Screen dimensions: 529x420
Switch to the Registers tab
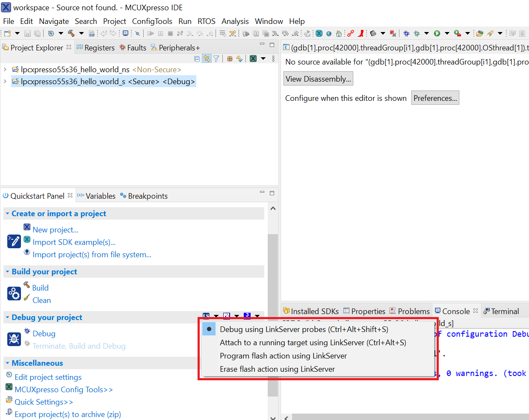(99, 48)
